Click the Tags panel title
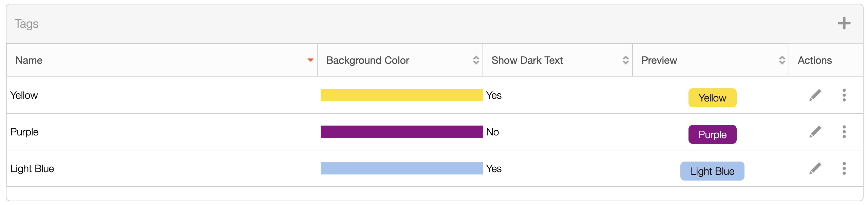Screen dimensions: 868x205 (x=26, y=24)
